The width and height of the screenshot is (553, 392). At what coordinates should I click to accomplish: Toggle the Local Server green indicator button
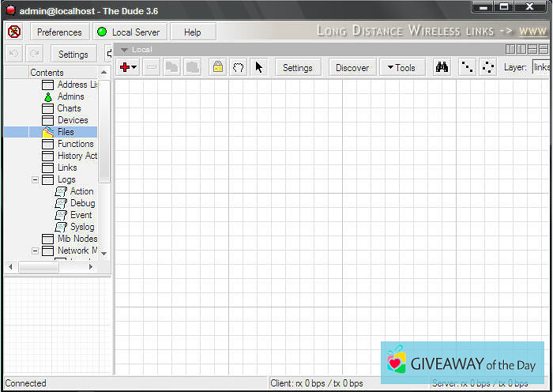(x=128, y=32)
